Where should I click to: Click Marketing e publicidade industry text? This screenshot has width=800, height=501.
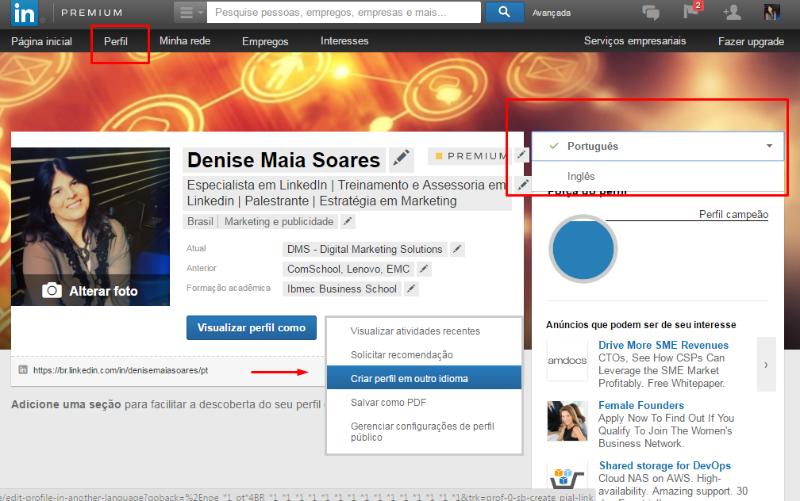(x=279, y=221)
